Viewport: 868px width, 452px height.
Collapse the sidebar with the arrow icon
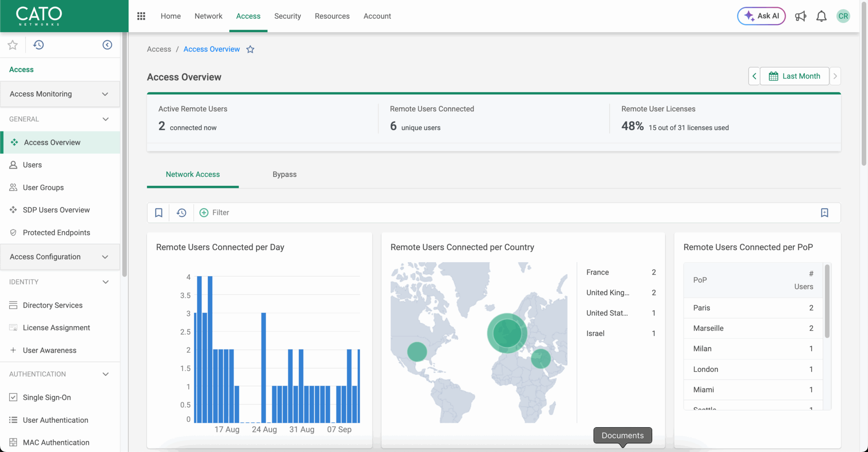tap(107, 45)
